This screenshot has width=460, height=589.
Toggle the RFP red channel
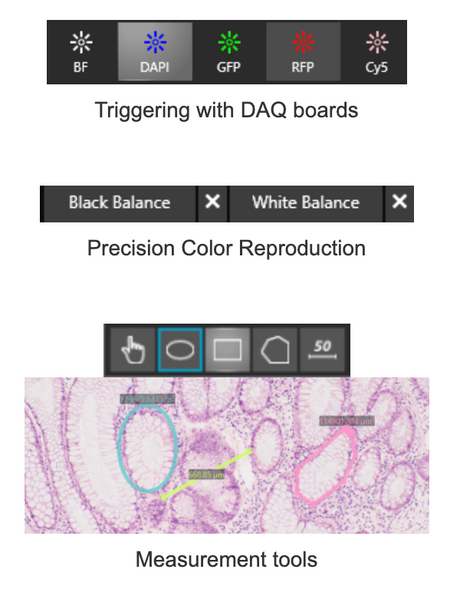tap(303, 52)
